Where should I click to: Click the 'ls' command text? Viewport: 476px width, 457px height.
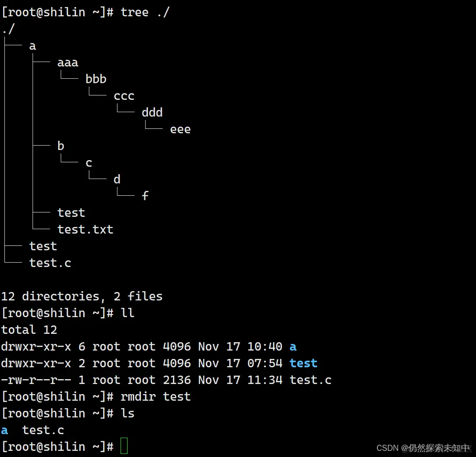tap(128, 413)
